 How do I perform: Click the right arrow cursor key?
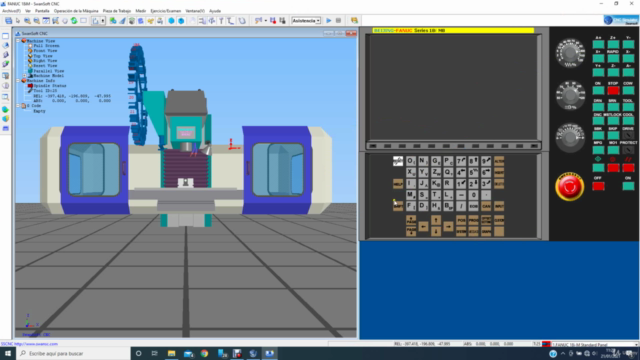click(x=448, y=226)
